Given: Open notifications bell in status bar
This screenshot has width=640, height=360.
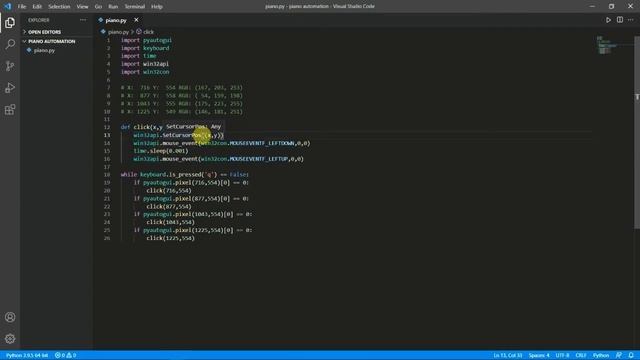Looking at the screenshot, I should (631, 355).
